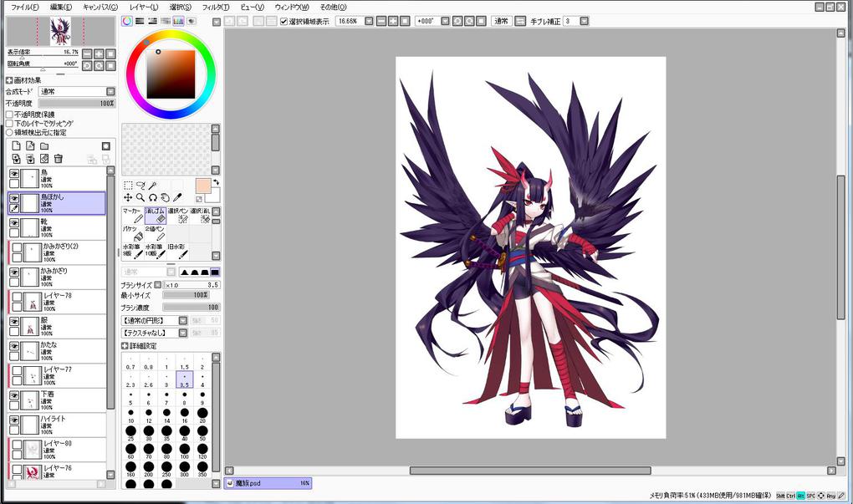Viewport: 853px width, 504px height.
Task: Open the 手ブレ補正 stabilizer dropdown
Action: tap(585, 21)
